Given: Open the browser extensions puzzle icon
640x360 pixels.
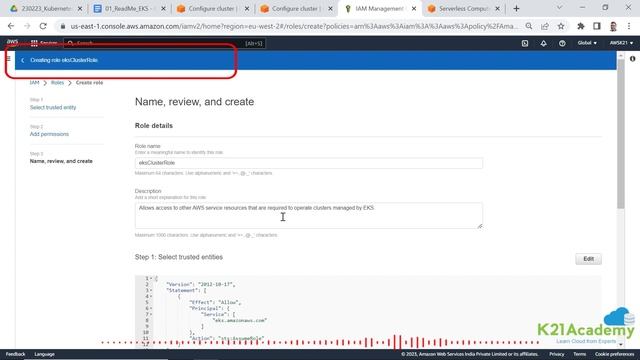Looking at the screenshot, I should 580,26.
